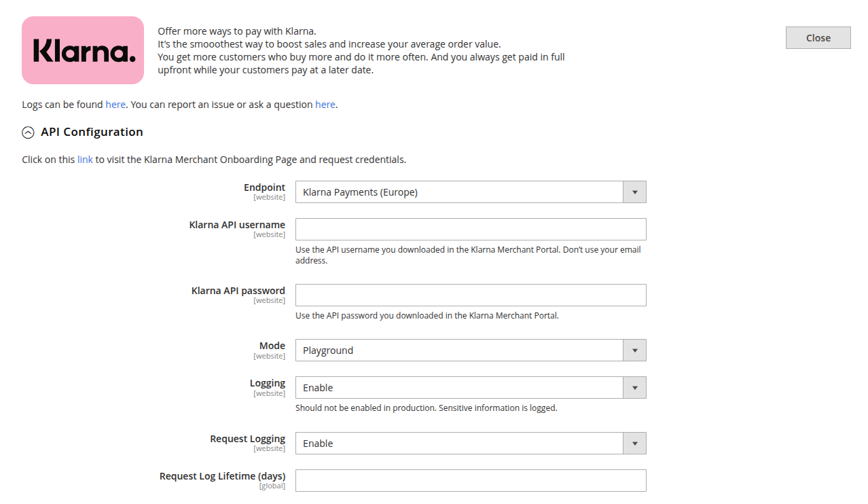Click the 'Klarna API password' label
Screen dimensions: 868x504
tap(238, 291)
